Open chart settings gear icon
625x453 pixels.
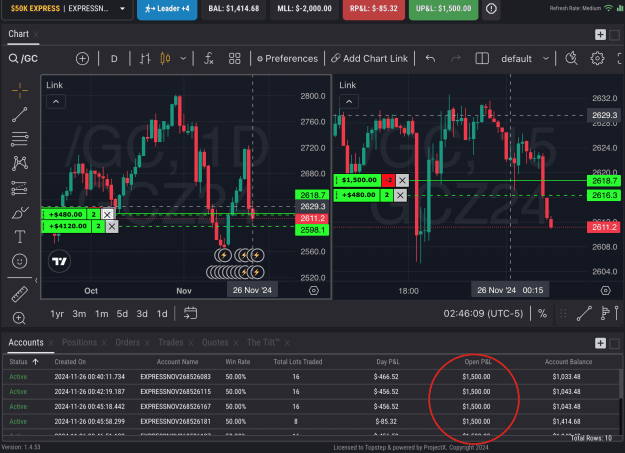coord(597,59)
